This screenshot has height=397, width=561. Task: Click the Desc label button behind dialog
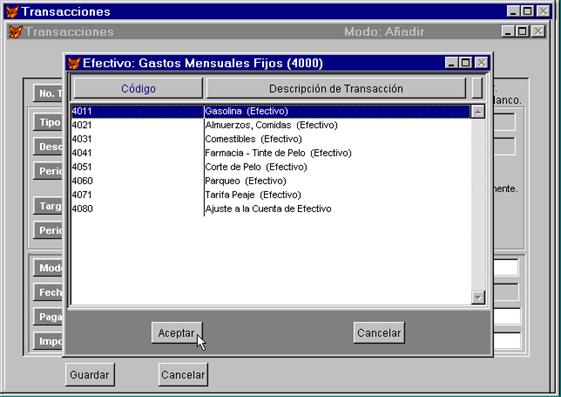48,147
